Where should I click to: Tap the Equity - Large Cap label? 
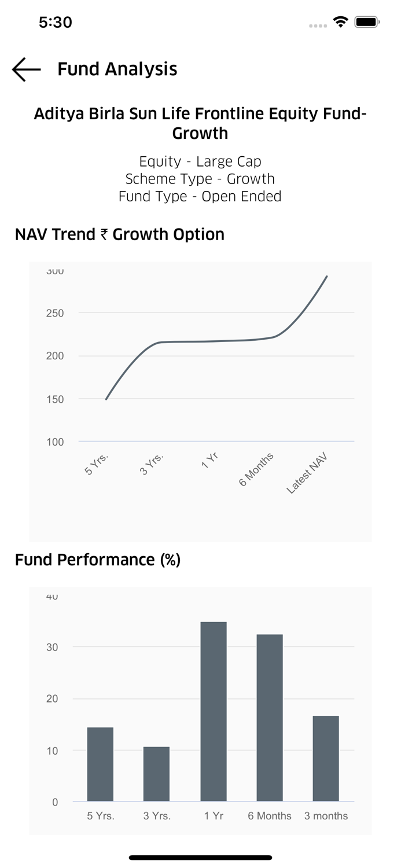tap(200, 161)
